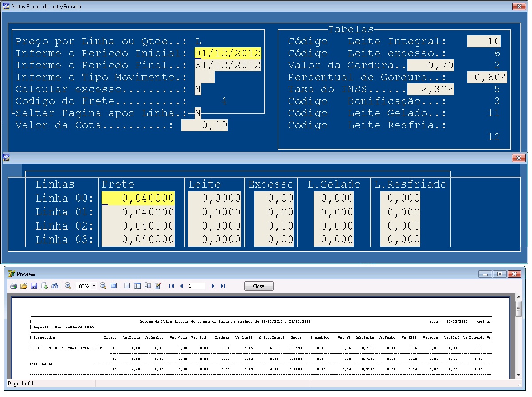Click the Edit page icon with pencil
The height and width of the screenshot is (397, 532).
pos(157,286)
